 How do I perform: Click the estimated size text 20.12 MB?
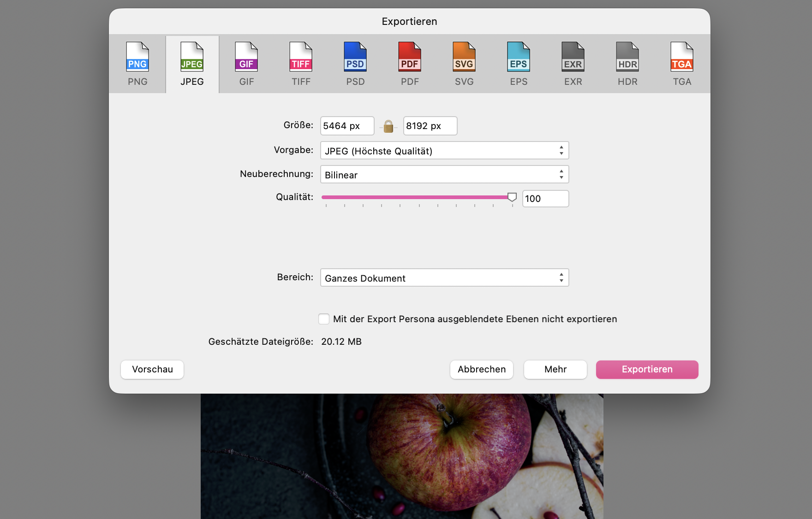point(341,342)
